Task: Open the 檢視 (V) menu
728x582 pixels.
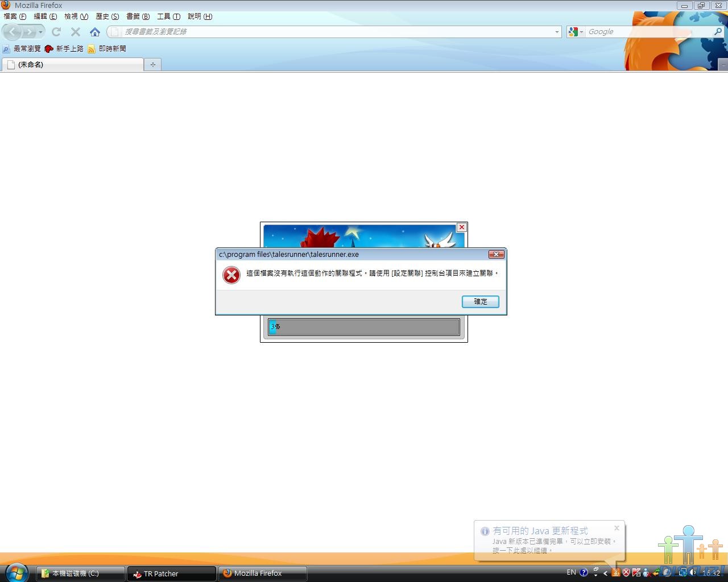Action: pyautogui.click(x=76, y=16)
